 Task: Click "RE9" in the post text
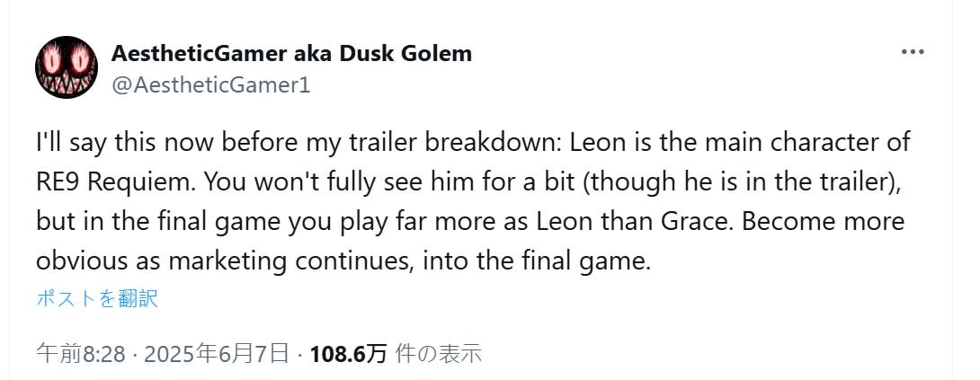coord(61,182)
